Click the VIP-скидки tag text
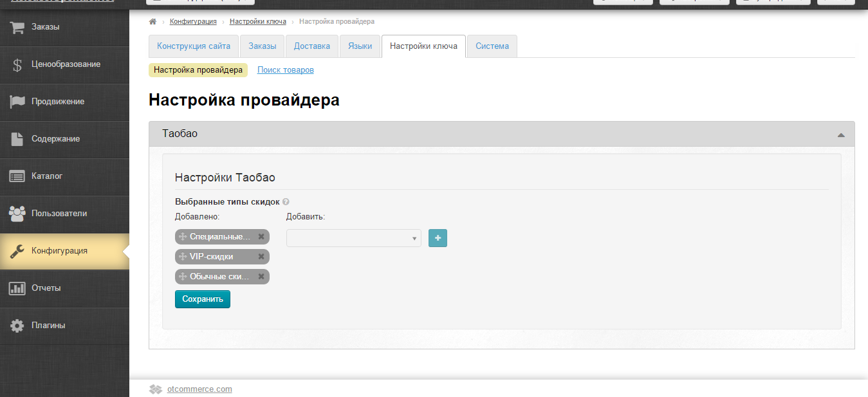Image resolution: width=868 pixels, height=397 pixels. 212,257
